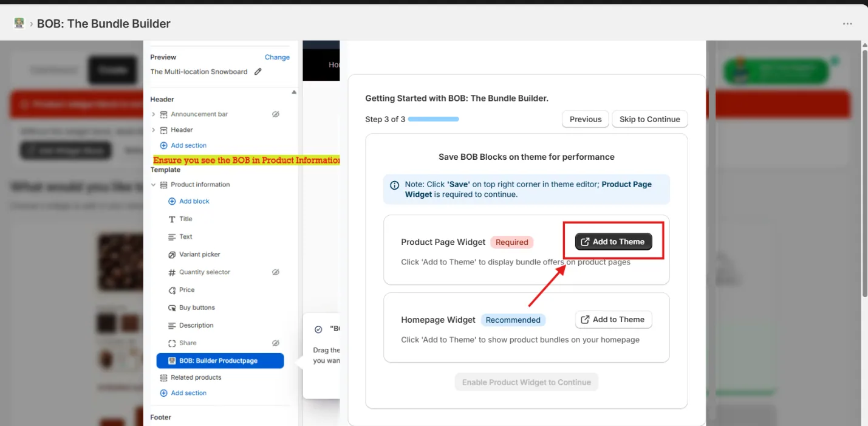Click Add section below Related products
The width and height of the screenshot is (868, 426).
tap(188, 393)
